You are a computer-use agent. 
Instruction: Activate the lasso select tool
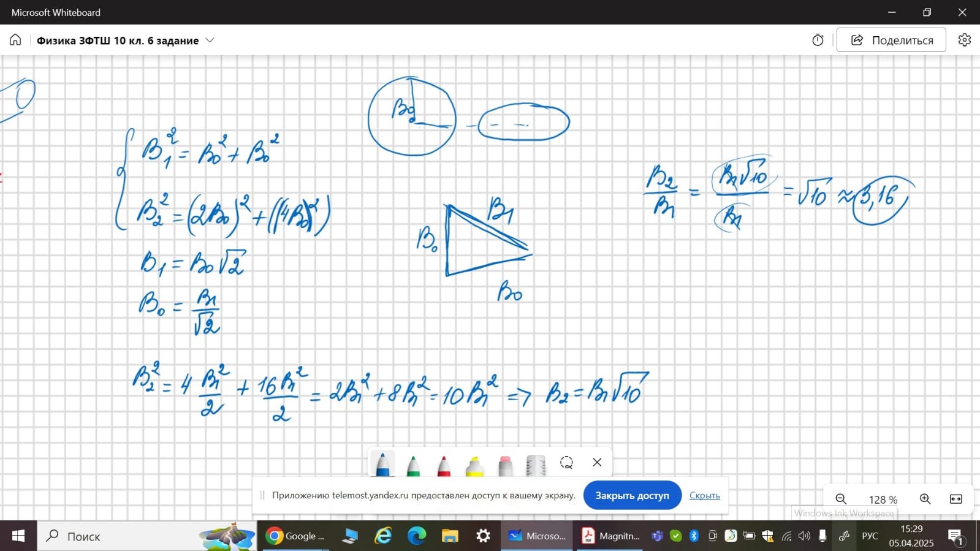[x=566, y=463]
